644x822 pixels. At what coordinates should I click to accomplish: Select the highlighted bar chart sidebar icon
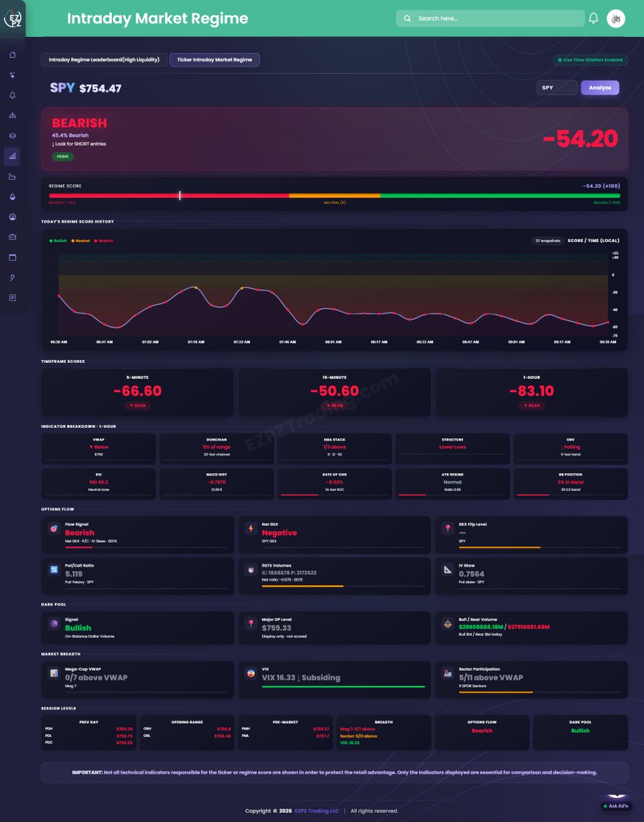(12, 156)
